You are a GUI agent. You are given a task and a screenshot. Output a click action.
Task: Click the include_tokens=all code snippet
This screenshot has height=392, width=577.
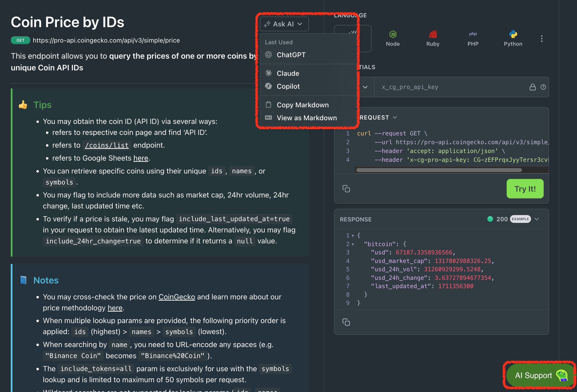[96, 369]
